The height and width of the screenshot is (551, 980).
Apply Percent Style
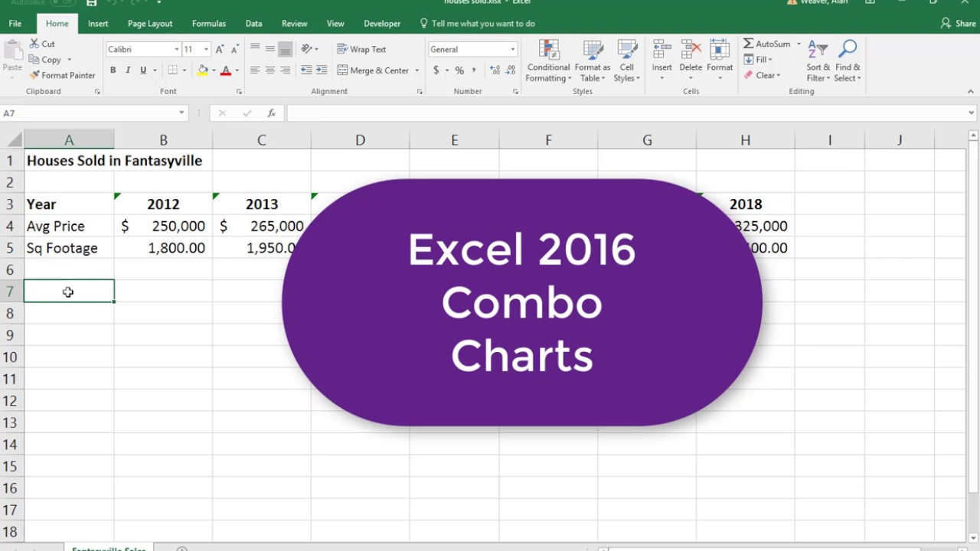pyautogui.click(x=459, y=70)
